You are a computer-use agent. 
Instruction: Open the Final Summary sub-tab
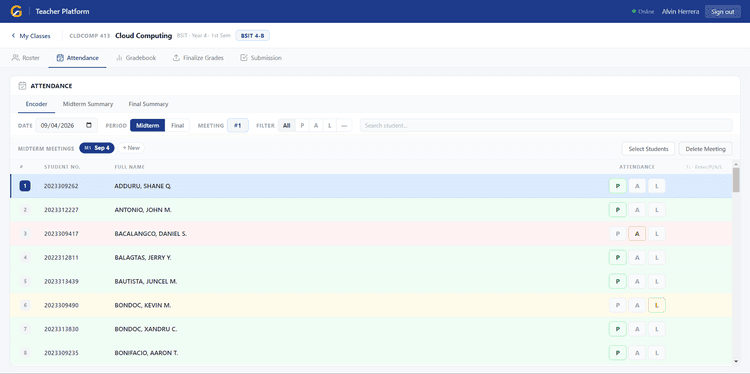(x=148, y=104)
